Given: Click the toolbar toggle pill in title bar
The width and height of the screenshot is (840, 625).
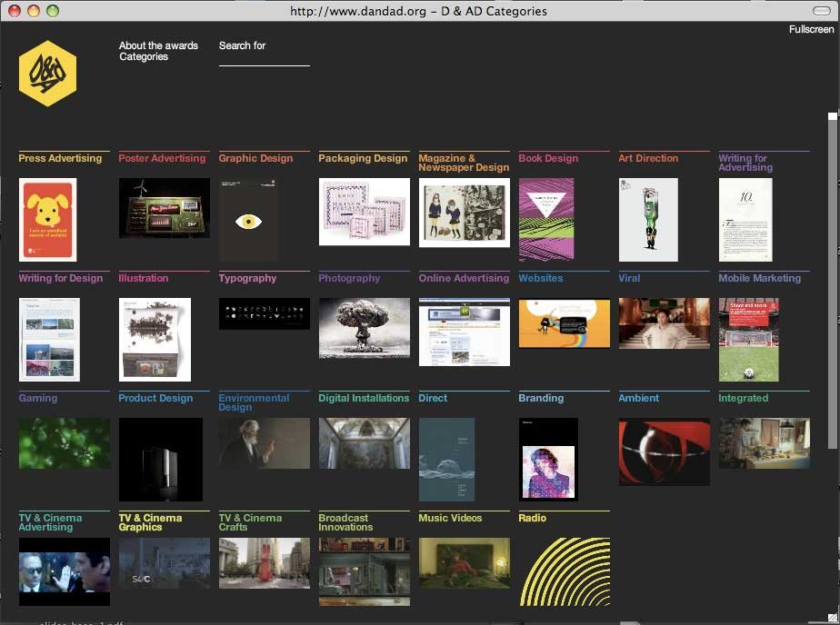Looking at the screenshot, I should click(821, 11).
